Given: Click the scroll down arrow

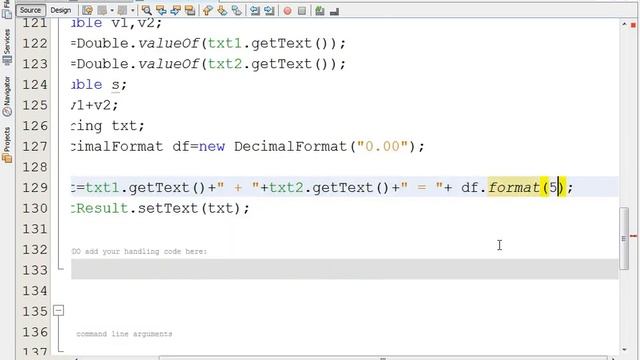Looking at the screenshot, I should tap(624, 350).
